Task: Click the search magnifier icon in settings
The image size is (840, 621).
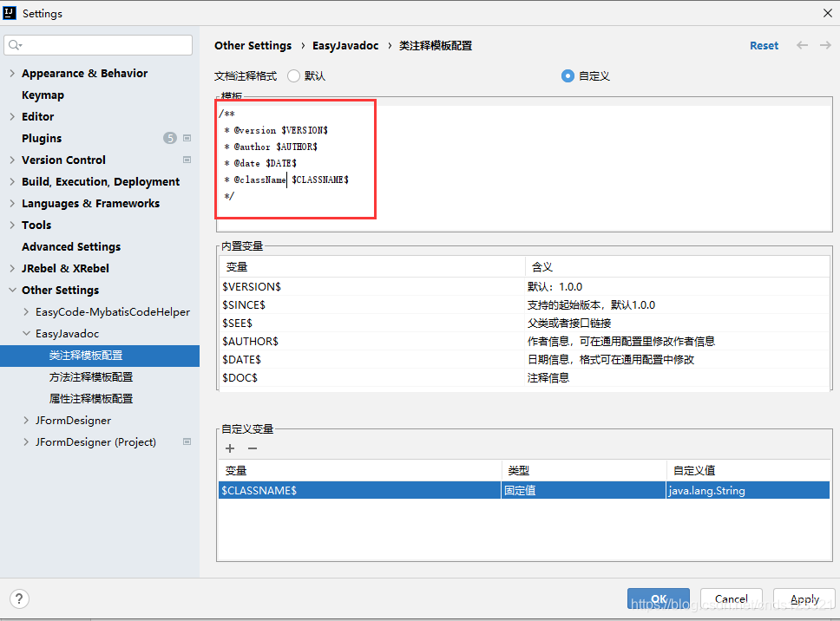Action: 15,45
